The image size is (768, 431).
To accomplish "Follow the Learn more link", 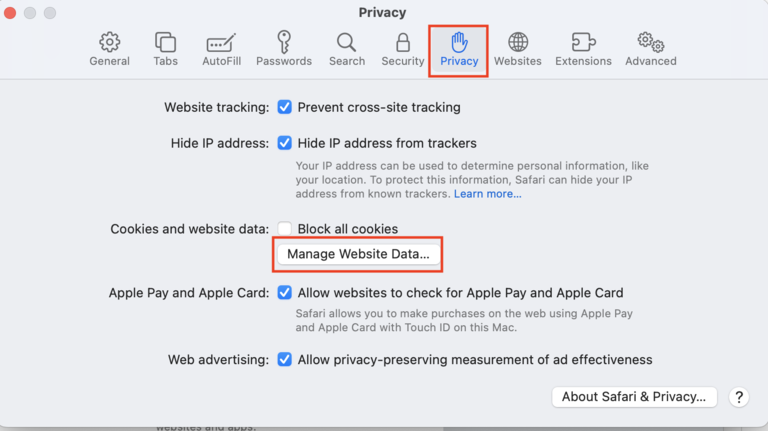I will 487,193.
